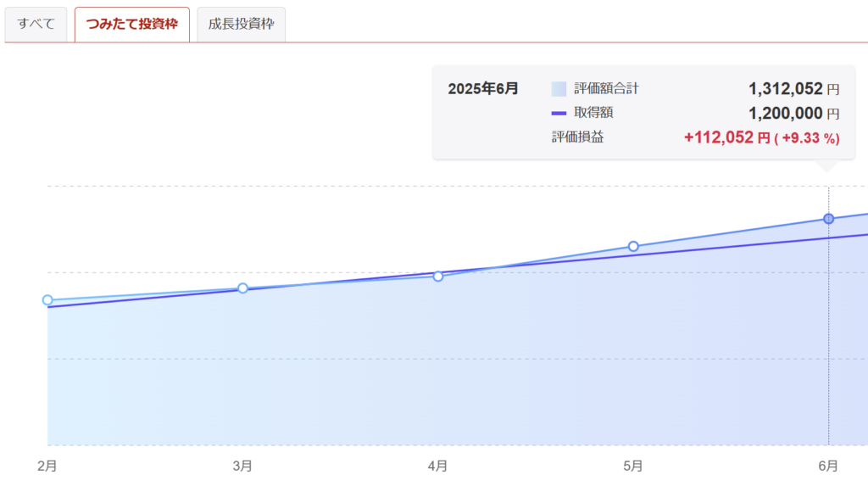Click the 取得額 purple line legend icon

559,113
